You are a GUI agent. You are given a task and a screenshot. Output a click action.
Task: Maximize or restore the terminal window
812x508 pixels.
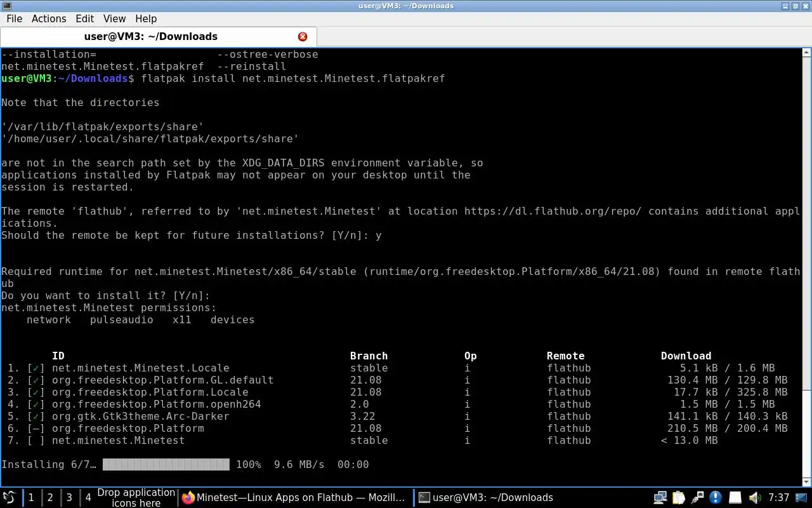pos(796,6)
